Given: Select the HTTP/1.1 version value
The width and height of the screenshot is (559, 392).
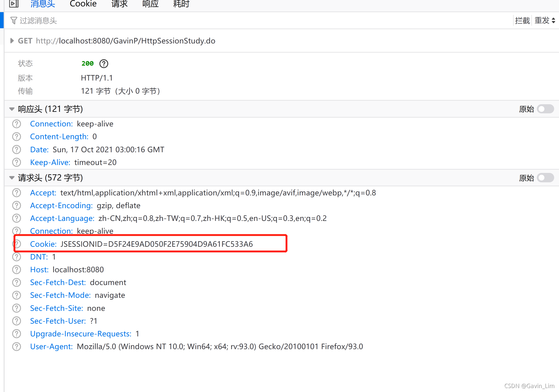Looking at the screenshot, I should point(97,78).
